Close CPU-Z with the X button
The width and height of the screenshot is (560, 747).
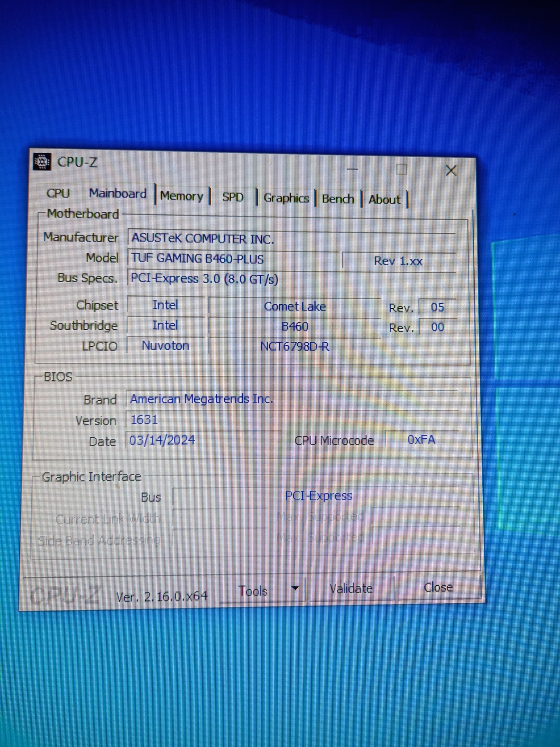[451, 170]
